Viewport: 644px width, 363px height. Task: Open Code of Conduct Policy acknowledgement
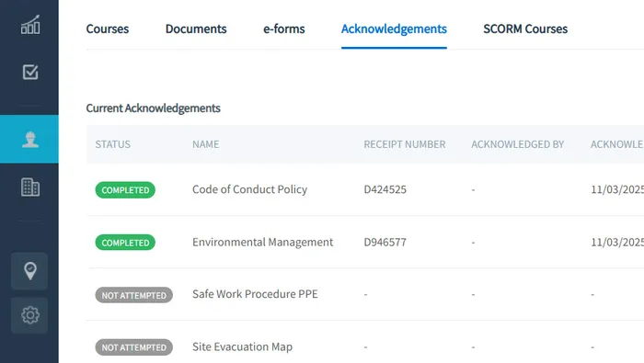tap(249, 189)
